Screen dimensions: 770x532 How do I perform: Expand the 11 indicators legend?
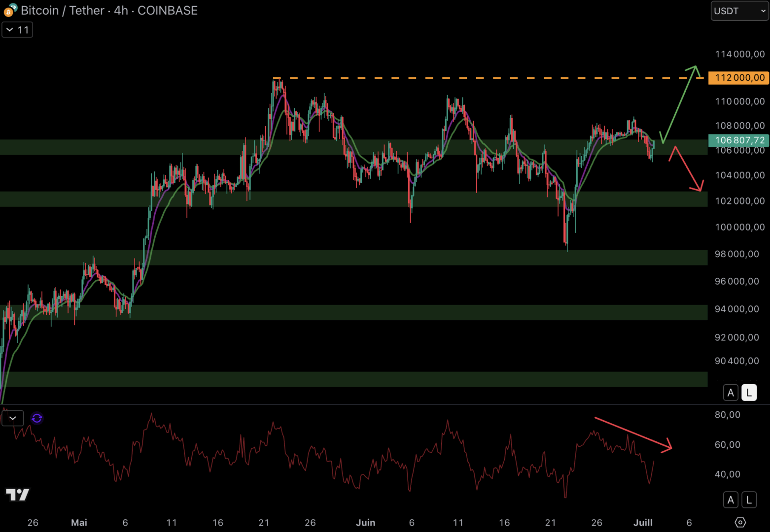[17, 30]
